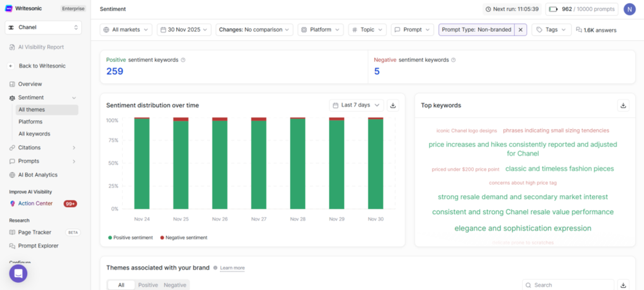The width and height of the screenshot is (644, 290).
Task: Click the Learn more link
Action: pyautogui.click(x=232, y=268)
